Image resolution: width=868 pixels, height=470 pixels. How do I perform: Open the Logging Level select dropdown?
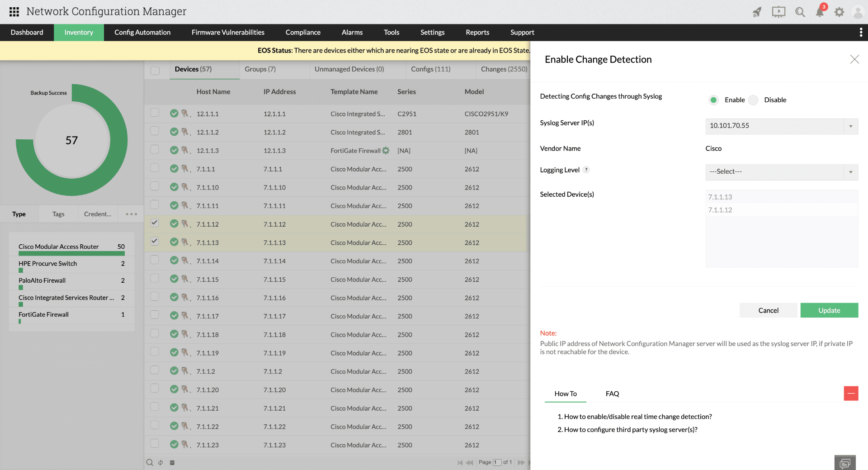[x=782, y=172]
